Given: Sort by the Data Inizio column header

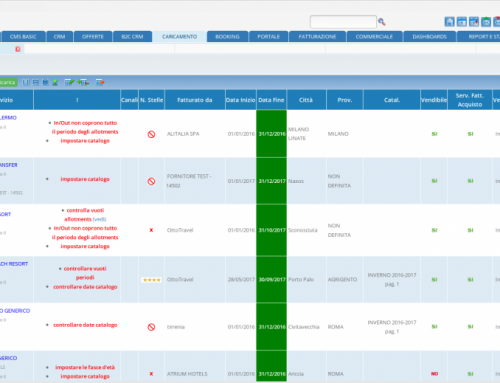Looking at the screenshot, I should coord(241,100).
